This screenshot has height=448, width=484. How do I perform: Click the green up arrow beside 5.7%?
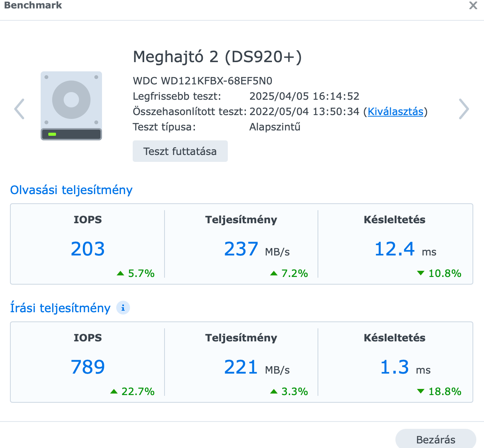coord(120,273)
